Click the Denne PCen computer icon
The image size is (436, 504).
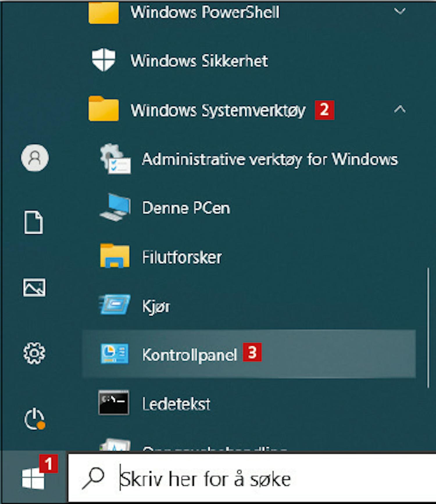point(115,207)
